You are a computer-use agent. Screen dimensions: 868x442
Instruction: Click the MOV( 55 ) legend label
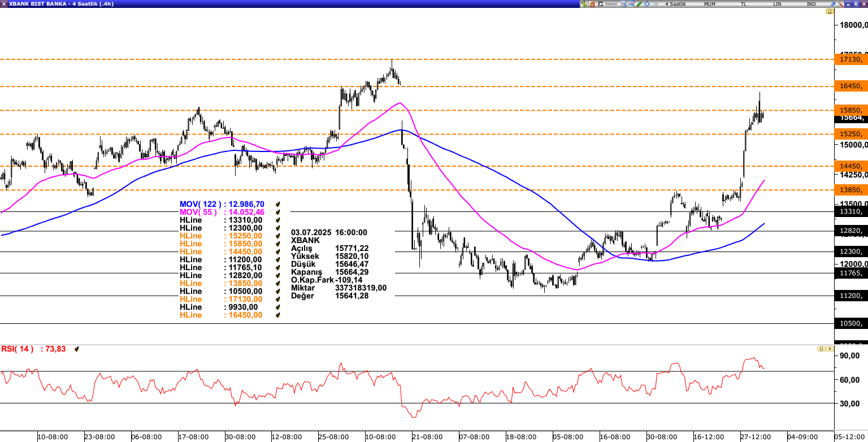pos(198,212)
